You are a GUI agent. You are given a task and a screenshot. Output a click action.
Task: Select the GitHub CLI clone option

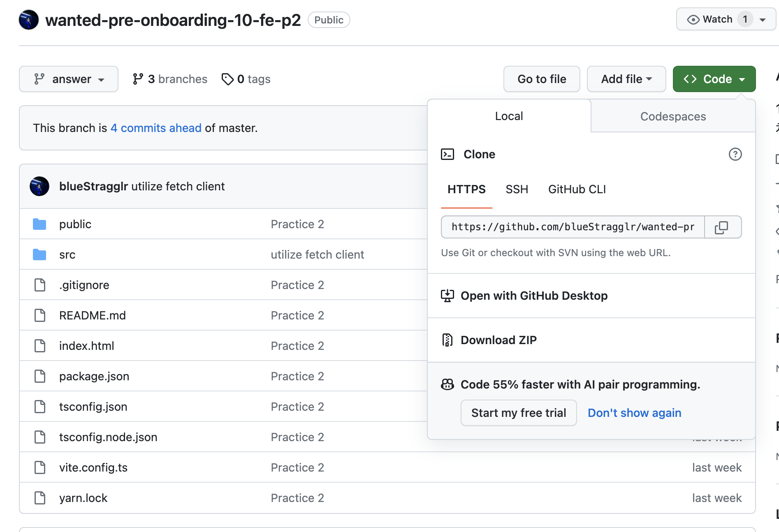pyautogui.click(x=577, y=190)
